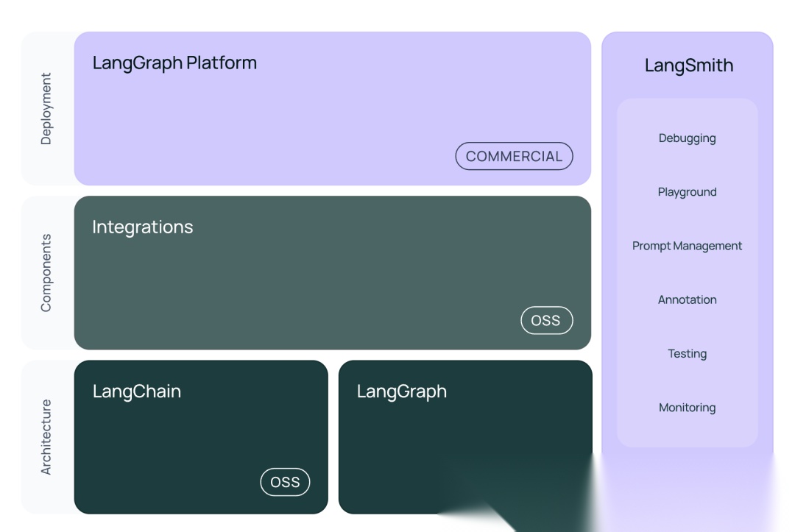
Task: Click the OSS badge in Integrations block
Action: point(546,320)
